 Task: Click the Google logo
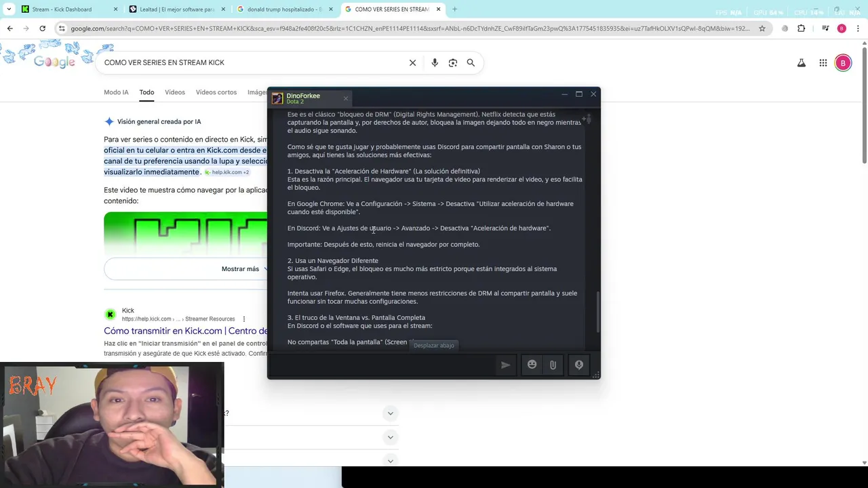(54, 62)
